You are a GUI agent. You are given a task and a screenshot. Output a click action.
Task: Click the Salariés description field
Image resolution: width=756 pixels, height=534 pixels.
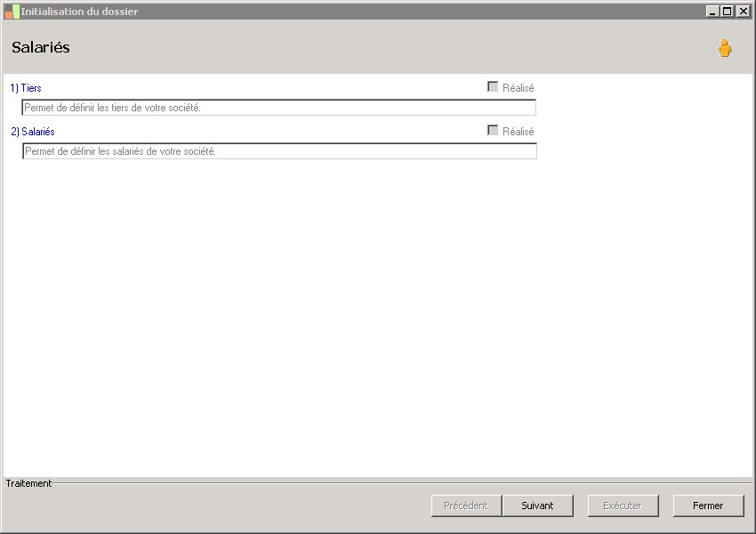279,151
